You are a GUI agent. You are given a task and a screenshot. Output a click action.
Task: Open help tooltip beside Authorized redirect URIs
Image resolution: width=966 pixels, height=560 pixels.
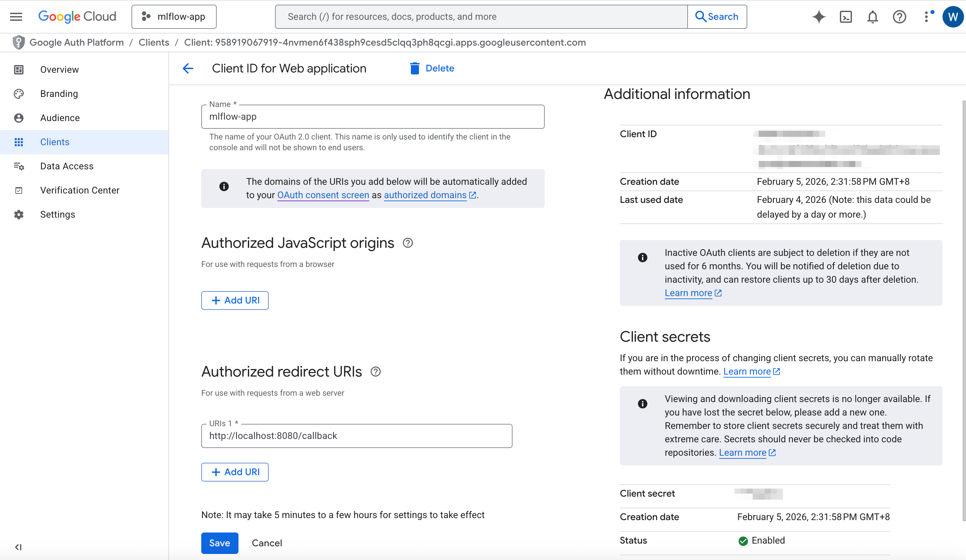[375, 372]
